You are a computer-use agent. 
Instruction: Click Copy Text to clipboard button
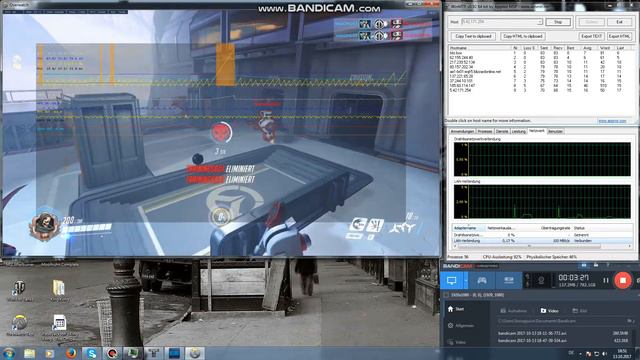click(473, 36)
